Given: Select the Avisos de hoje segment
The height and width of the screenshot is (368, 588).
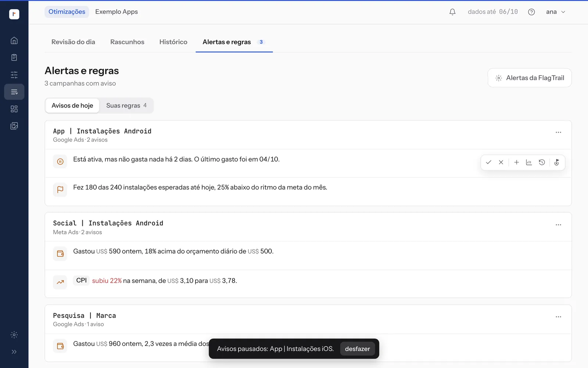Looking at the screenshot, I should (x=72, y=106).
